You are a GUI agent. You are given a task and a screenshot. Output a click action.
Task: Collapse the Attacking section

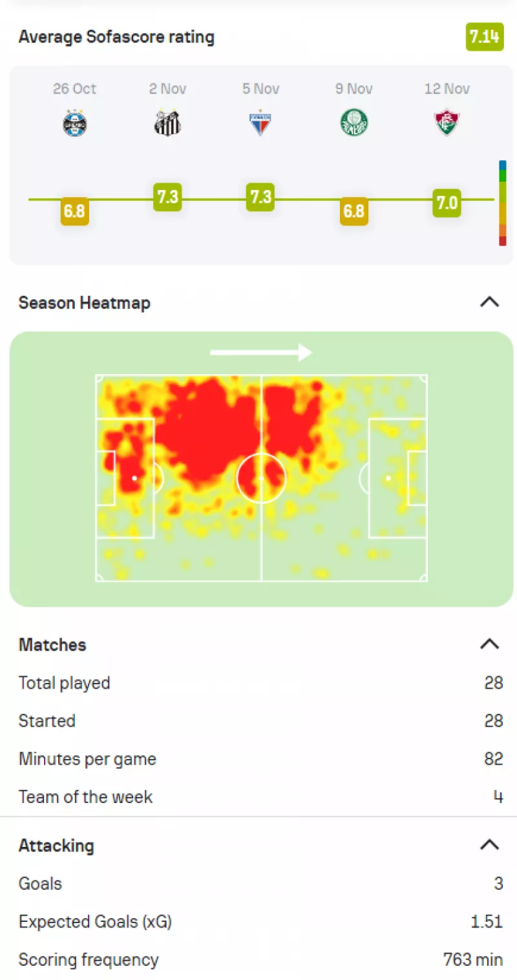490,844
